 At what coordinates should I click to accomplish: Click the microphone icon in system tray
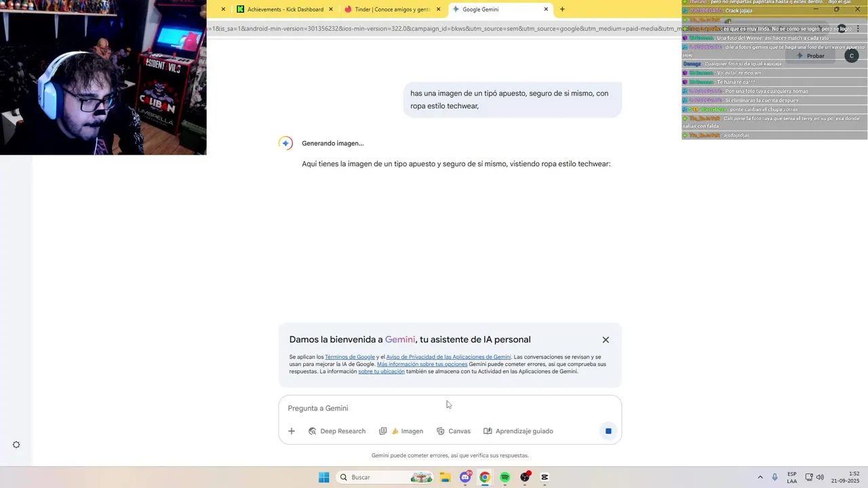click(x=775, y=477)
